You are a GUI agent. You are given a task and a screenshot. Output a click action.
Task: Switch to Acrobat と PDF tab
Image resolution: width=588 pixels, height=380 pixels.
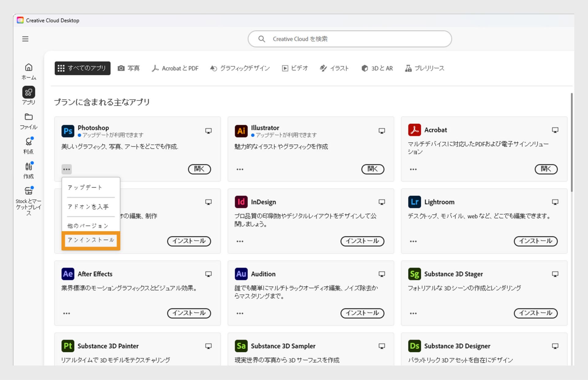point(175,68)
